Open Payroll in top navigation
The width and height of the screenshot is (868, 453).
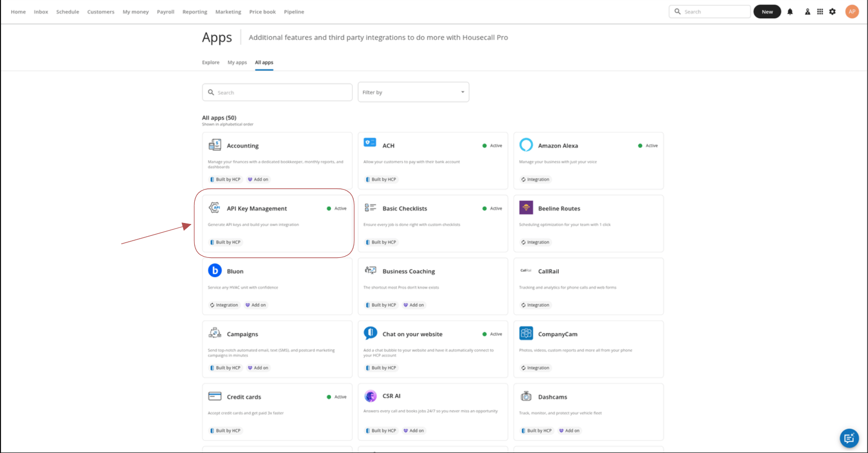[166, 12]
